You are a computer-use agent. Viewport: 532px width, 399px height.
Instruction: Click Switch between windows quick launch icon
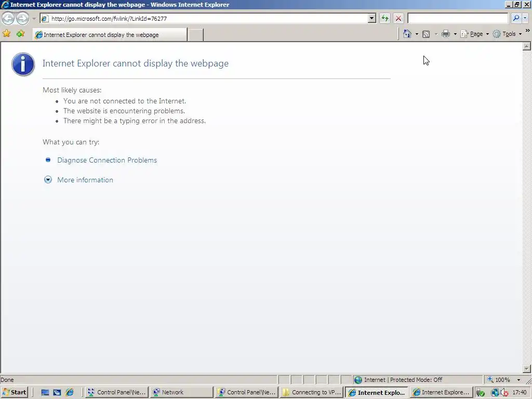pyautogui.click(x=57, y=393)
